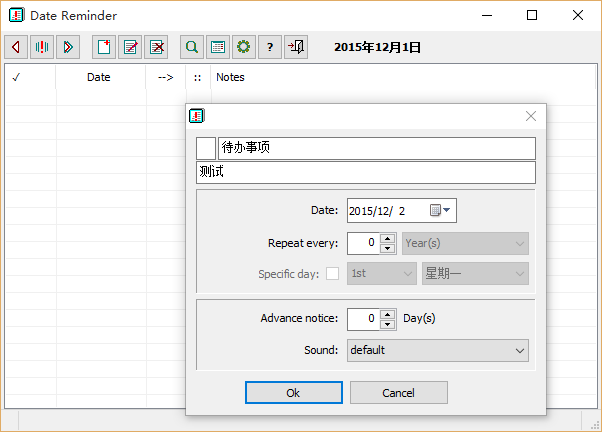Confirm the reminder with Ok button
Screen dimensions: 602x432
tap(294, 392)
